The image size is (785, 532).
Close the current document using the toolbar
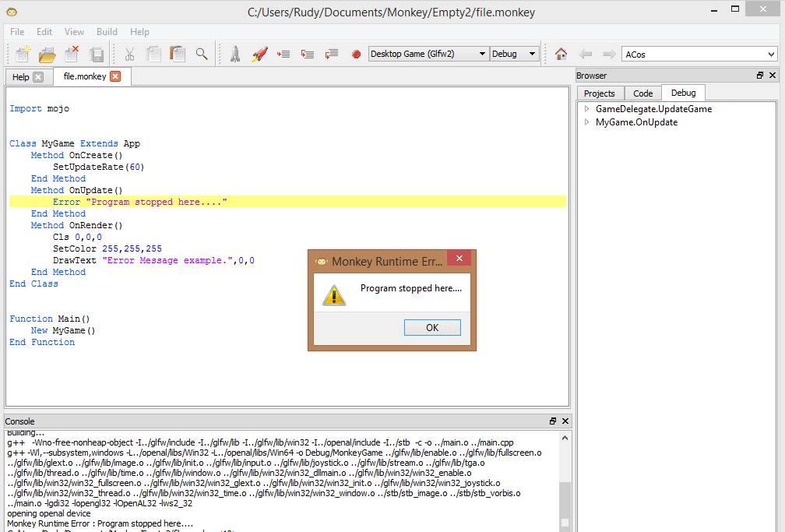[72, 54]
